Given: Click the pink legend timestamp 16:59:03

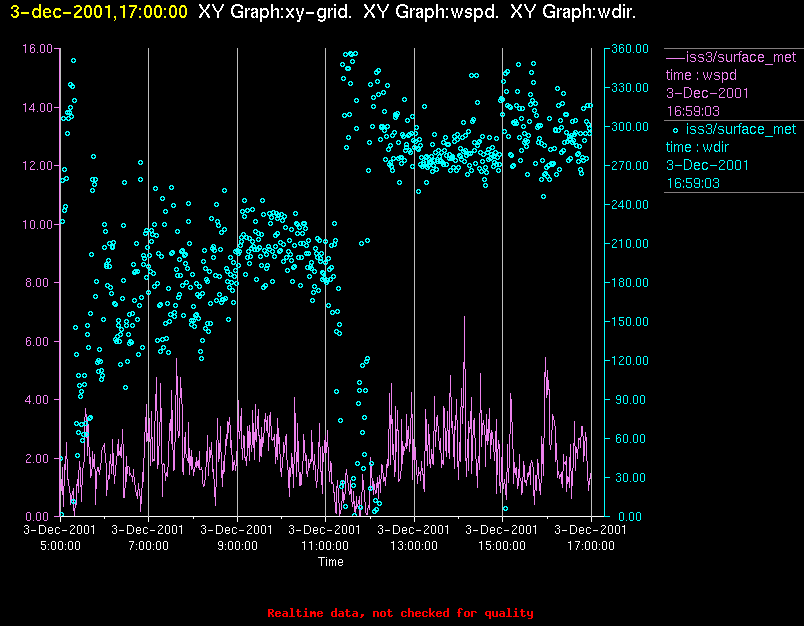Looking at the screenshot, I should [x=693, y=111].
